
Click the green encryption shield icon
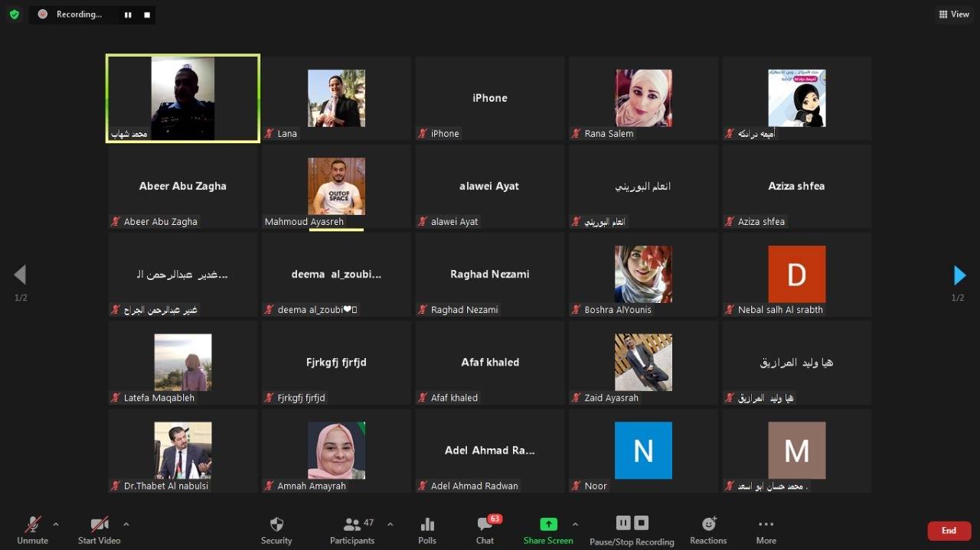point(14,15)
